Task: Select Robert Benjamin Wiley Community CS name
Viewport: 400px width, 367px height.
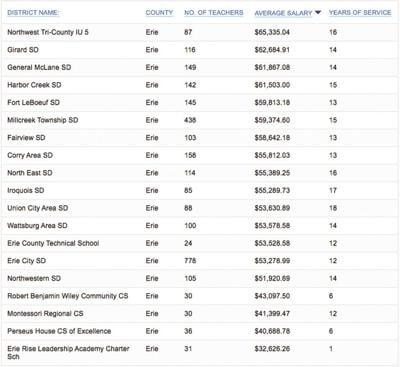Action: pyautogui.click(x=68, y=296)
